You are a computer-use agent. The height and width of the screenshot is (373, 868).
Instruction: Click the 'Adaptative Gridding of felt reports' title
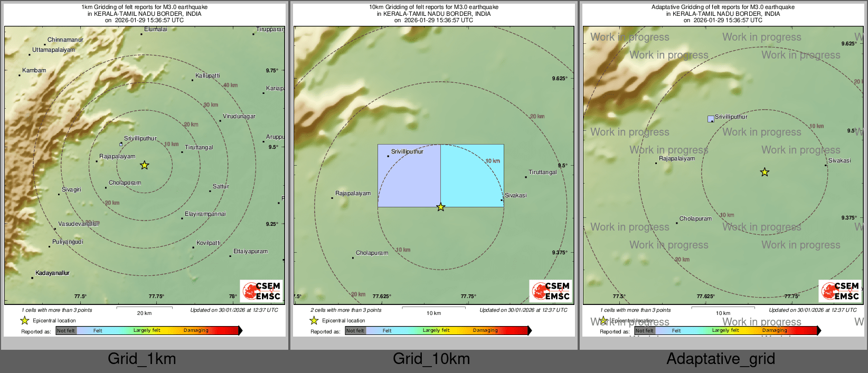(723, 7)
